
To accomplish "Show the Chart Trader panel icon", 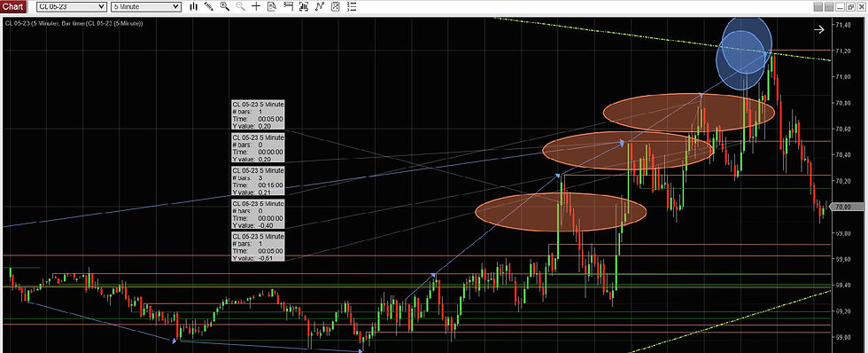I will coord(288,6).
